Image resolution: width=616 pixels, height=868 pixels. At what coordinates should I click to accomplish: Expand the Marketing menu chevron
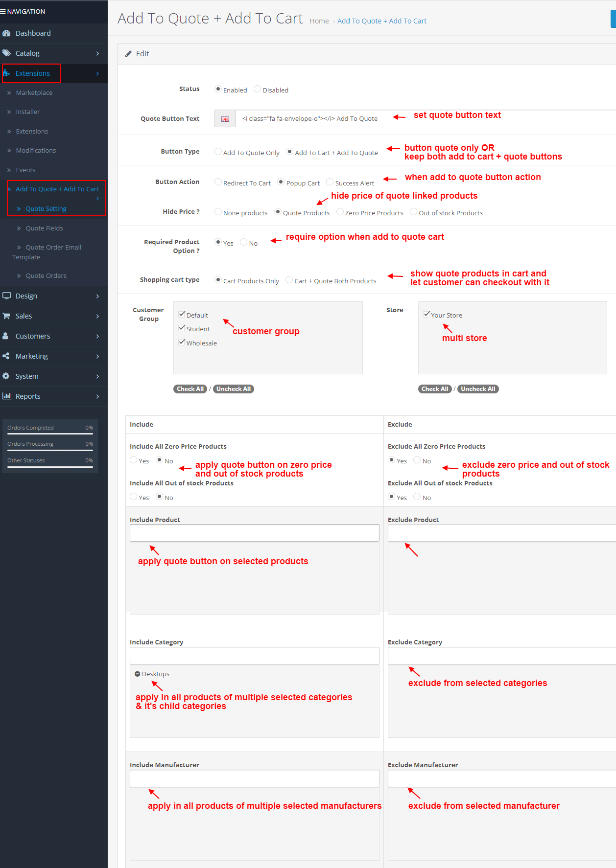[97, 356]
